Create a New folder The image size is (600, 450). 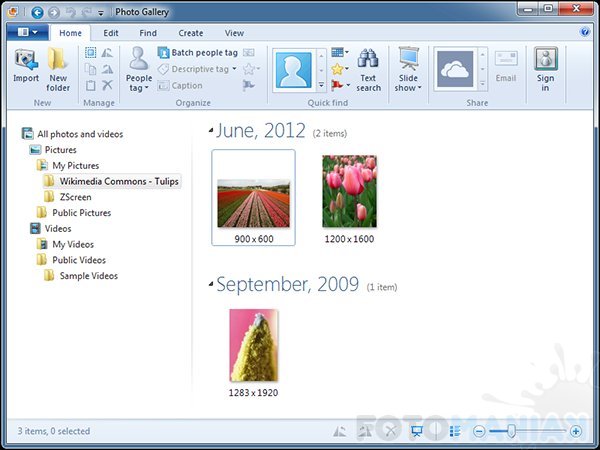(58, 70)
